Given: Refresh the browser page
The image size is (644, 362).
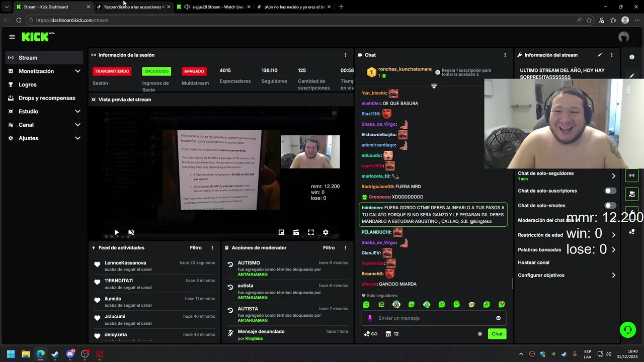Looking at the screenshot, I should (x=19, y=20).
